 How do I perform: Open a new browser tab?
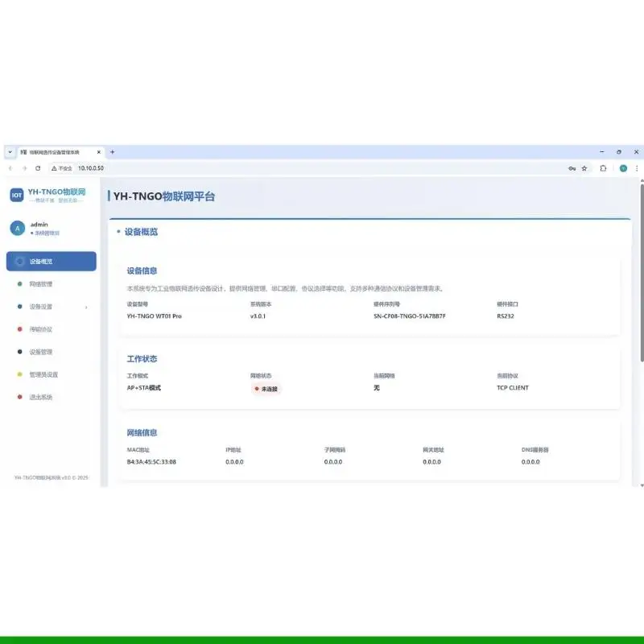tap(112, 152)
